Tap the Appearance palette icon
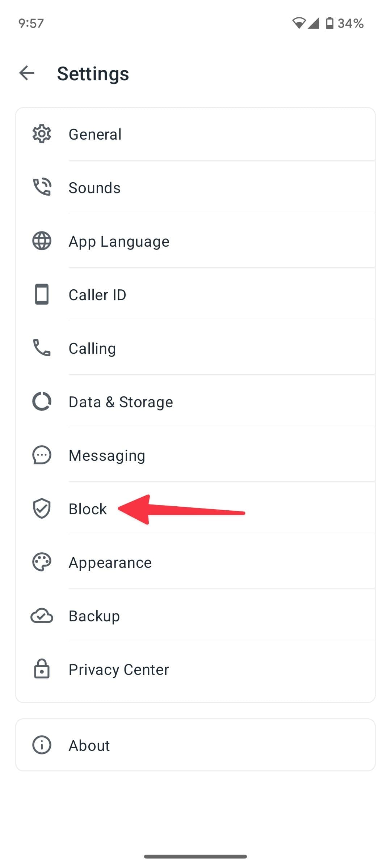Image resolution: width=391 pixels, height=868 pixels. (x=42, y=562)
